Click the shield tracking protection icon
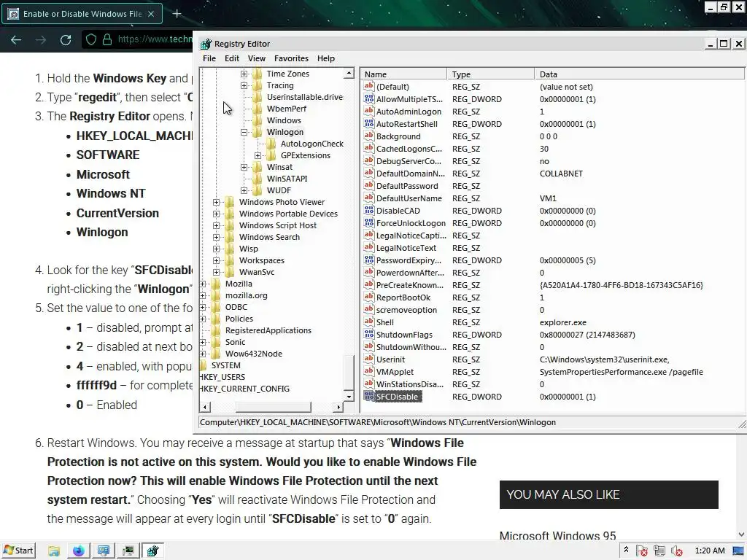Viewport: 747px width, 560px height. (91, 39)
